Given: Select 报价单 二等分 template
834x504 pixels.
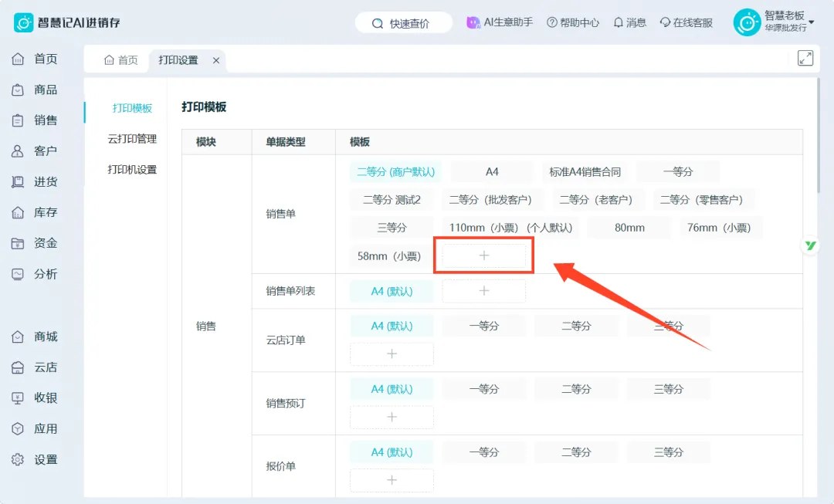Looking at the screenshot, I should click(x=577, y=452).
